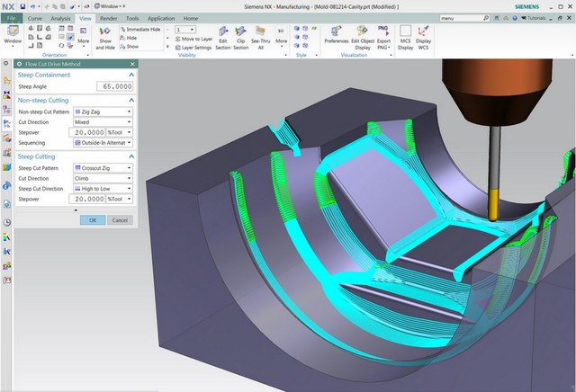Click the Undo arrow icon
Image resolution: width=576 pixels, height=392 pixels.
click(32, 6)
